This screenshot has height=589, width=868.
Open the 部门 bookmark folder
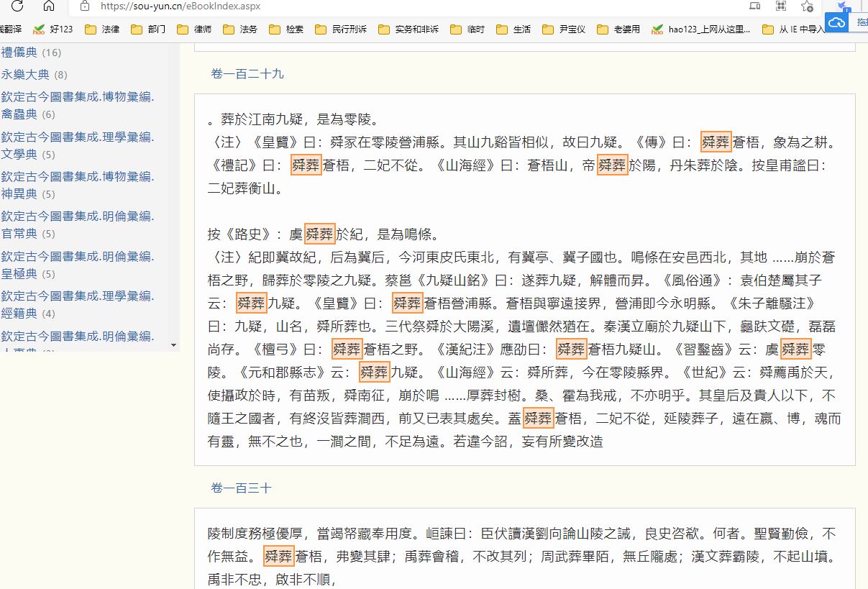click(148, 29)
